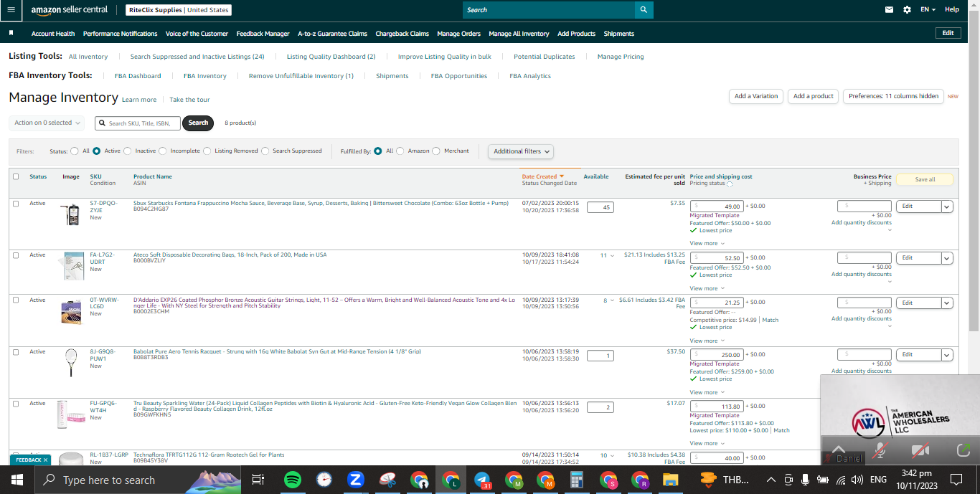Open Account Health in the top nav
The height and width of the screenshot is (494, 980).
coord(53,34)
